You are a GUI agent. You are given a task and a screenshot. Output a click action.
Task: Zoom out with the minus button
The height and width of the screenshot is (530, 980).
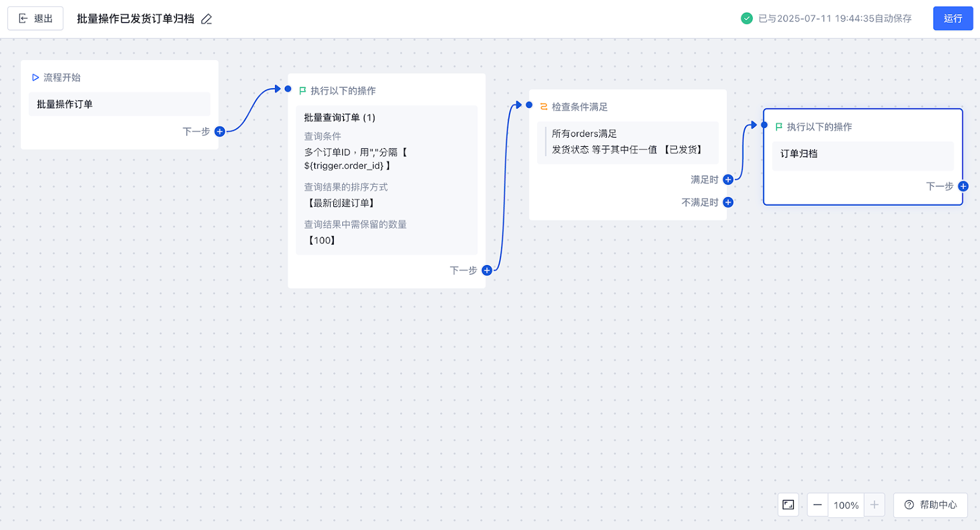tap(817, 505)
